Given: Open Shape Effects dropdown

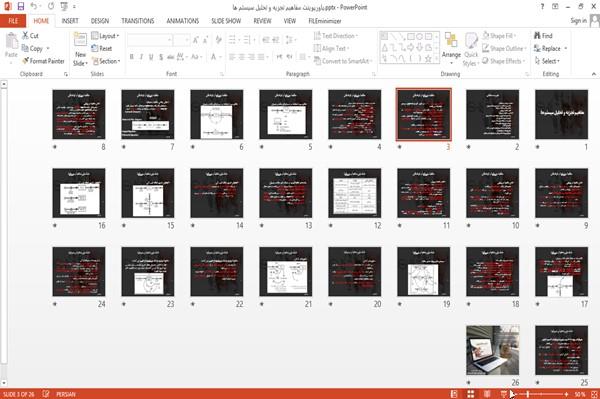Looking at the screenshot, I should click(x=504, y=61).
